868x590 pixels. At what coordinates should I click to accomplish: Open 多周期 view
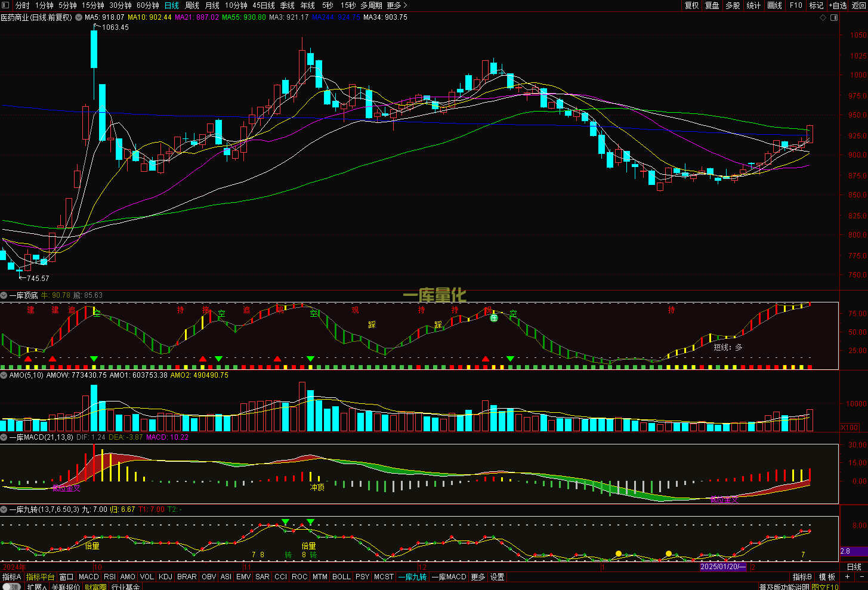coord(371,5)
